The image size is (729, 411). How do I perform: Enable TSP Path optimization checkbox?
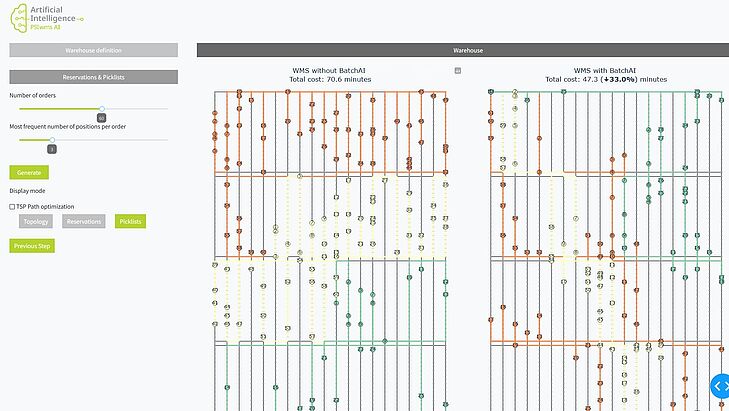[13, 205]
